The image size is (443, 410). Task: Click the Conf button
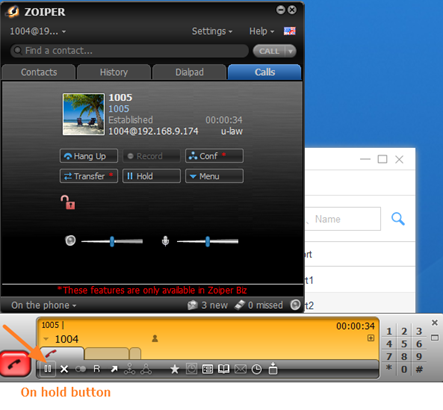[x=214, y=156]
